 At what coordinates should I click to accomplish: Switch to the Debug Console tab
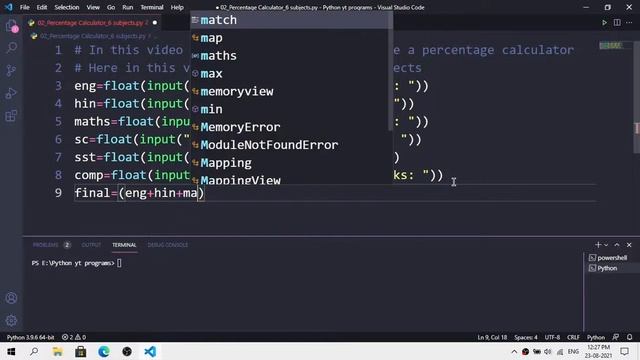(x=168, y=245)
